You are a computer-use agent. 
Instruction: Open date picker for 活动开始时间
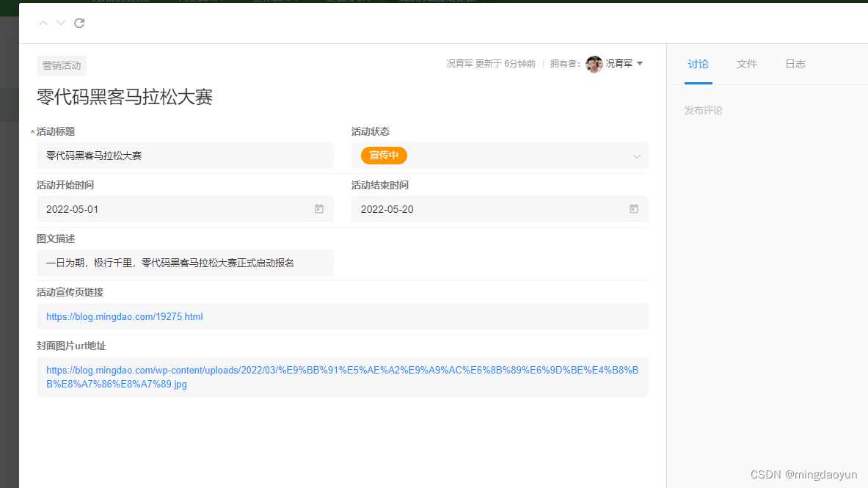[x=318, y=208]
